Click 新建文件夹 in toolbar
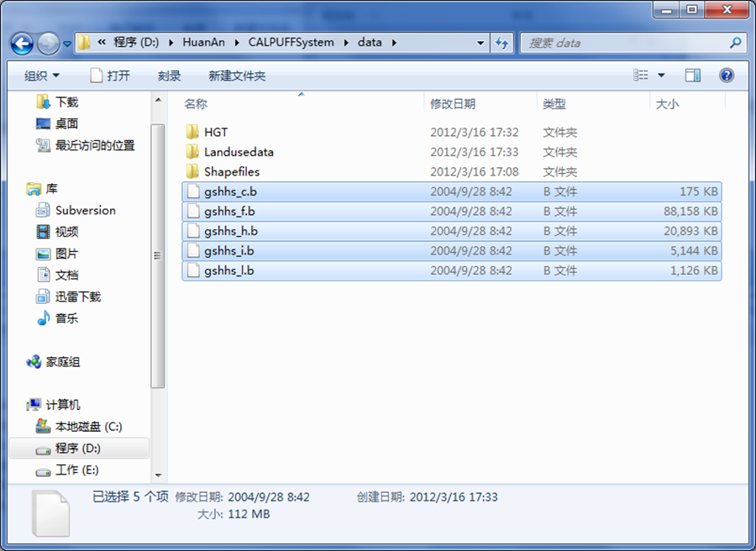The image size is (756, 551). (x=237, y=76)
